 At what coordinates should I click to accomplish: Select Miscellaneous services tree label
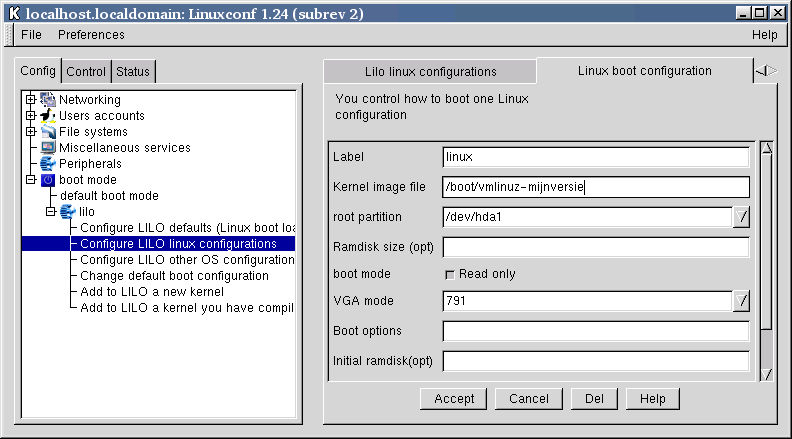[125, 148]
